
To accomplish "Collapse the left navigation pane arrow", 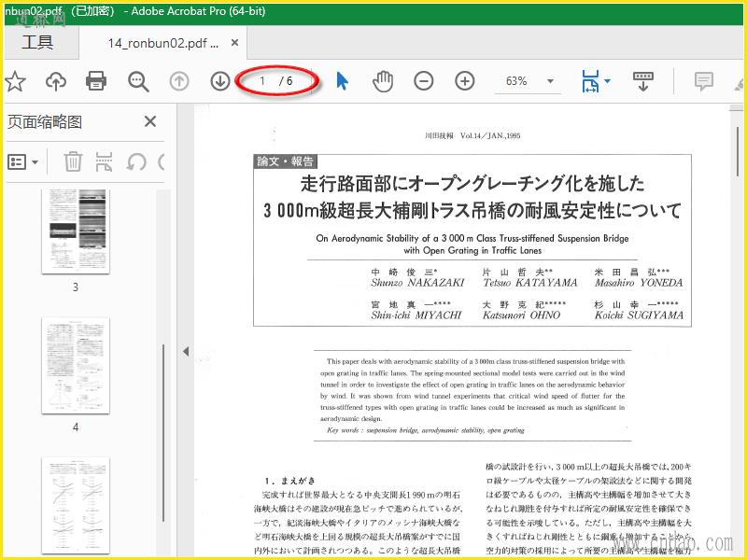I will click(185, 351).
